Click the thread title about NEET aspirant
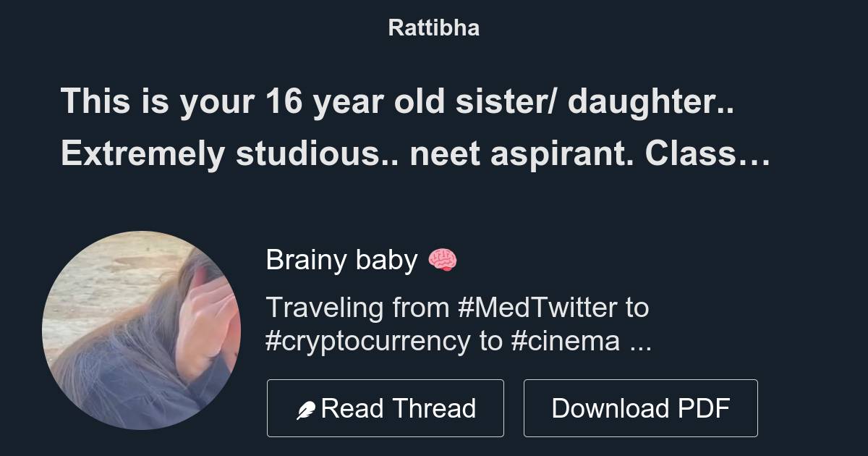Image resolution: width=868 pixels, height=456 pixels. (398, 102)
